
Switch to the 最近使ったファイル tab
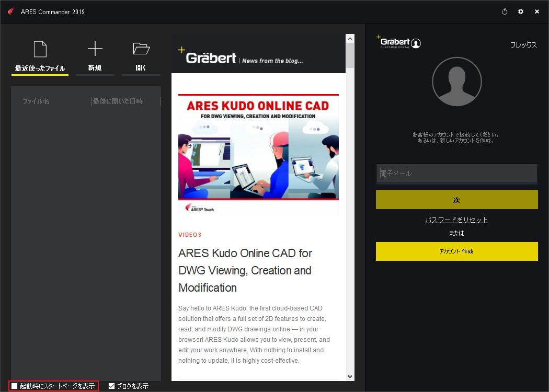(40, 68)
